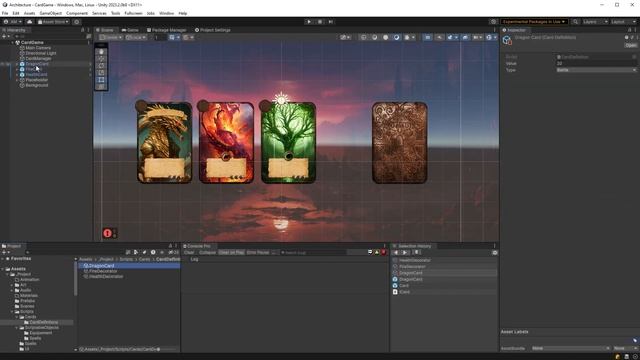640x360 pixels.
Task: Open the account dropdown in the toolbar
Action: [x=13, y=22]
